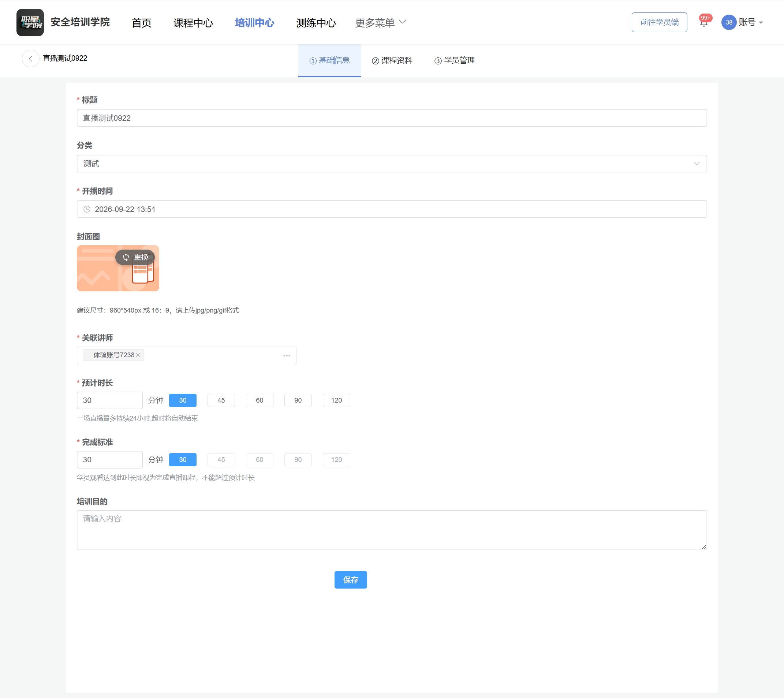Open 培训中心 in the top navigation
Screen dimensions: 784x698
254,23
